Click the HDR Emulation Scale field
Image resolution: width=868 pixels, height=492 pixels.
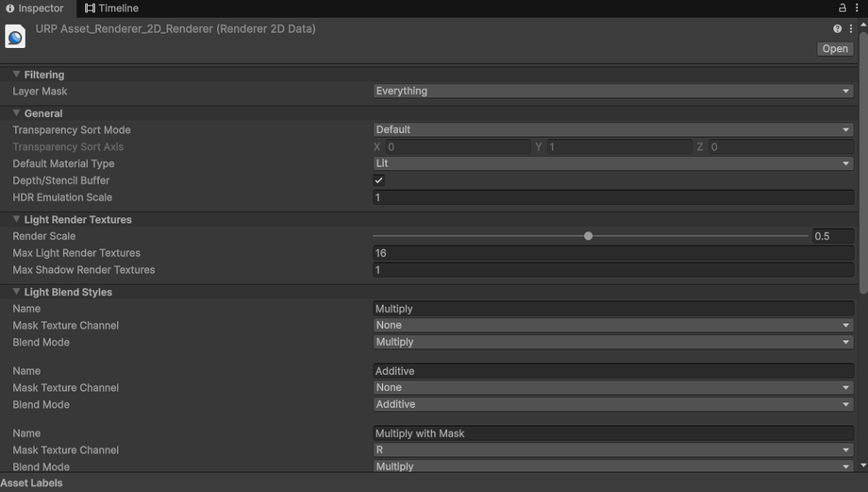[x=613, y=197]
